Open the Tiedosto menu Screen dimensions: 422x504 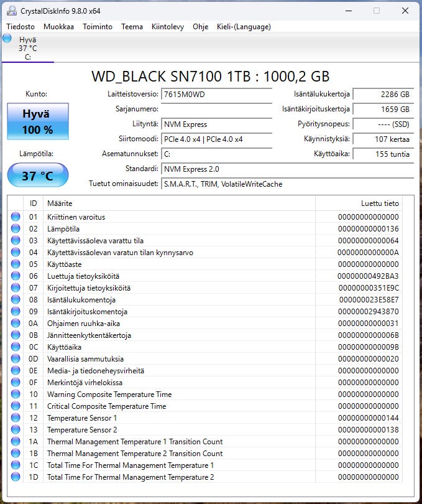(x=21, y=27)
